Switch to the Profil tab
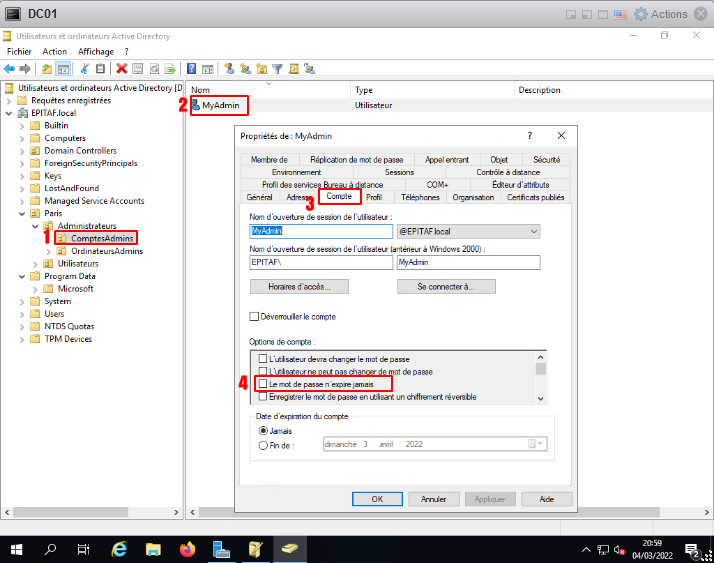The width and height of the screenshot is (714, 563). coord(373,197)
